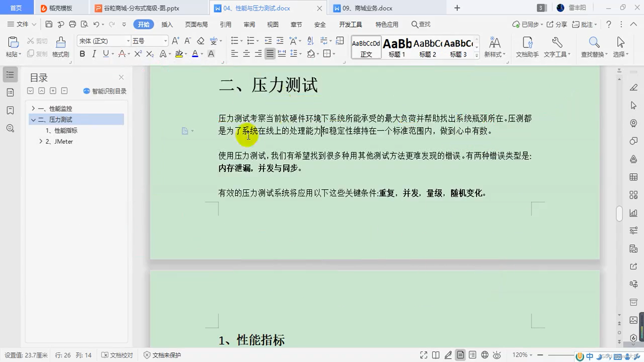Toggle italic formatting
This screenshot has height=362, width=644.
94,54
